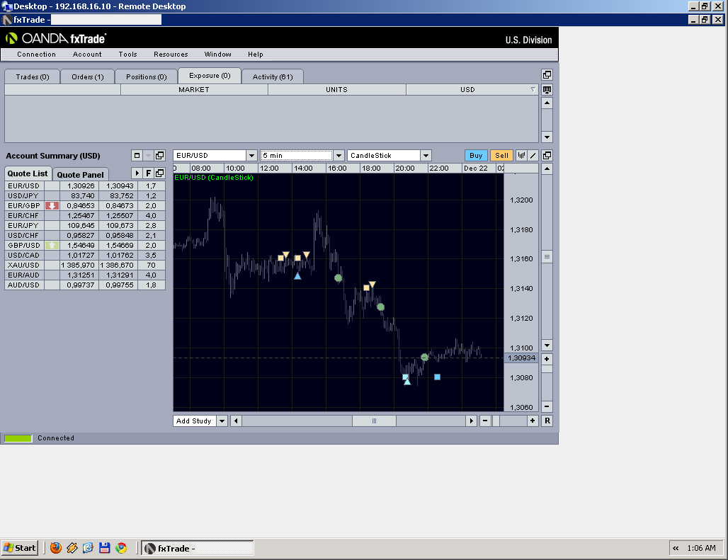This screenshot has width=728, height=560.
Task: Toggle the F format button in the quote list
Action: pos(148,173)
